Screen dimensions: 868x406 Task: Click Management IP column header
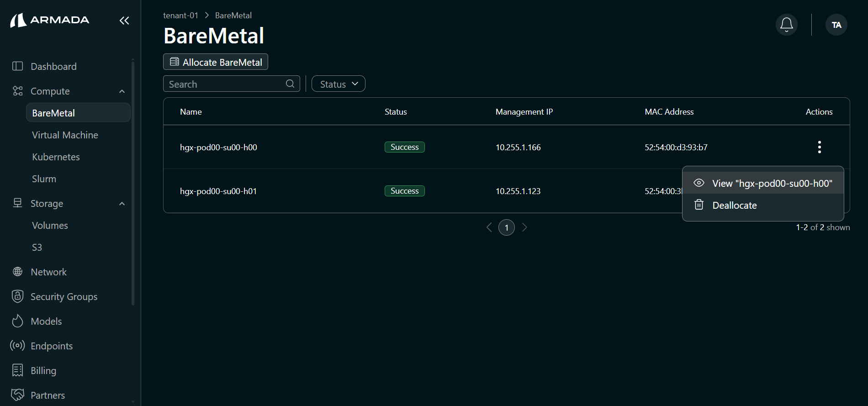(x=524, y=111)
